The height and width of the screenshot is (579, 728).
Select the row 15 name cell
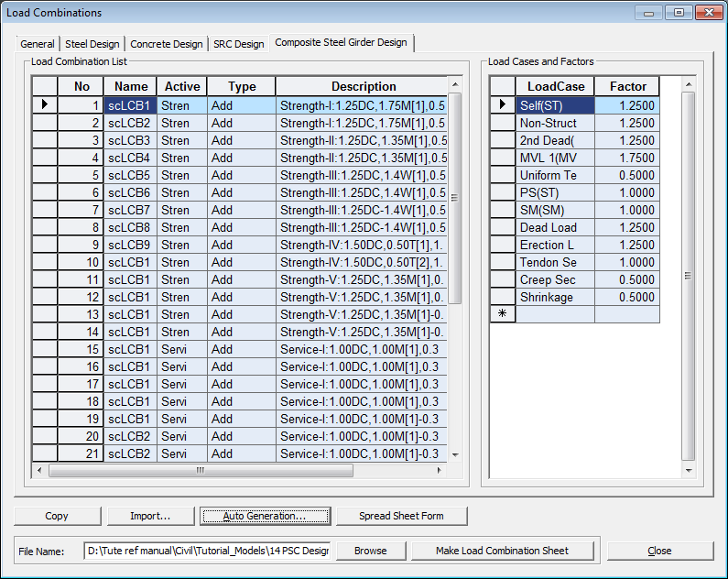(129, 349)
